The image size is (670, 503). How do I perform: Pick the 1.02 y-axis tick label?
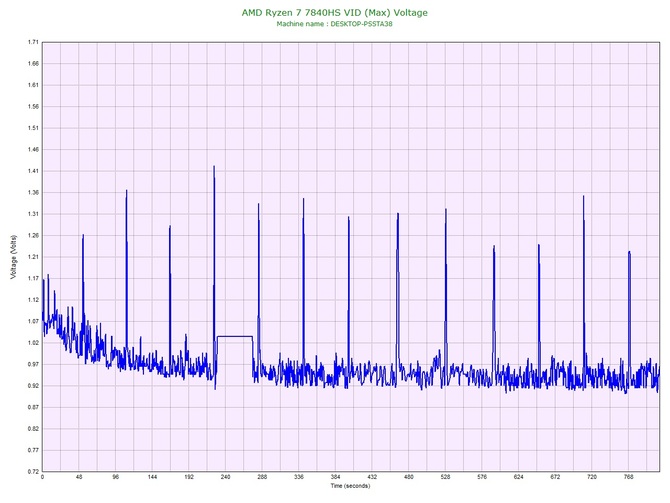[x=33, y=343]
